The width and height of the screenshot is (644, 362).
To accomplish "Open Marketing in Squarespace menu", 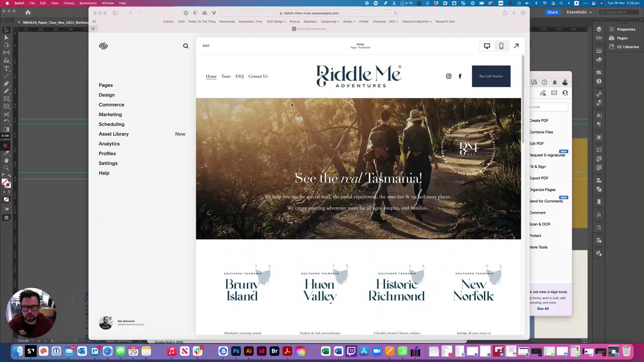I will point(110,115).
